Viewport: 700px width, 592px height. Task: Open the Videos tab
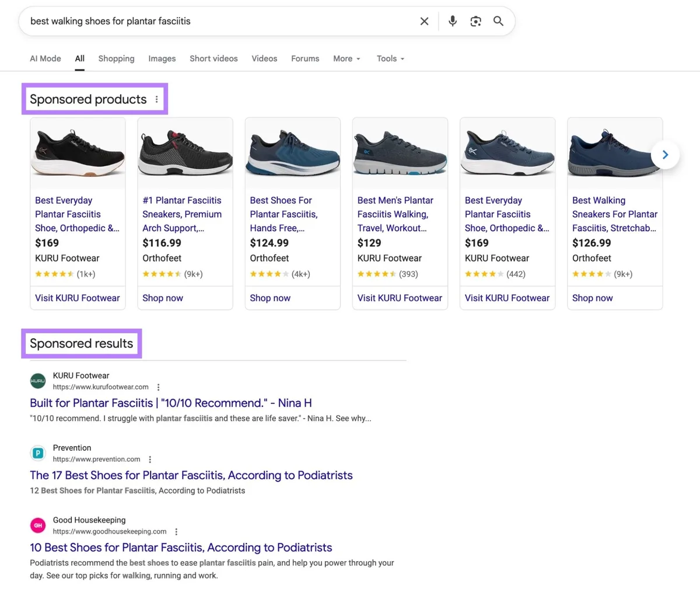[x=264, y=58]
